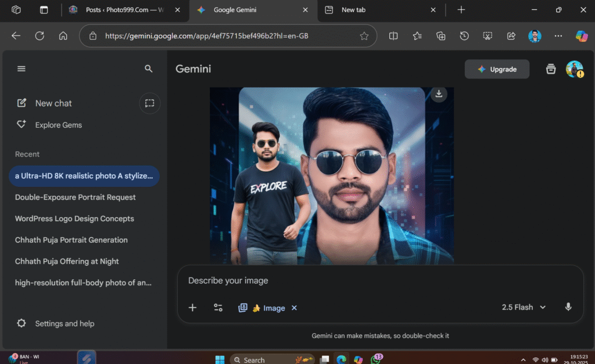Open the tools icon beside the plus
595x364 pixels.
tap(218, 308)
